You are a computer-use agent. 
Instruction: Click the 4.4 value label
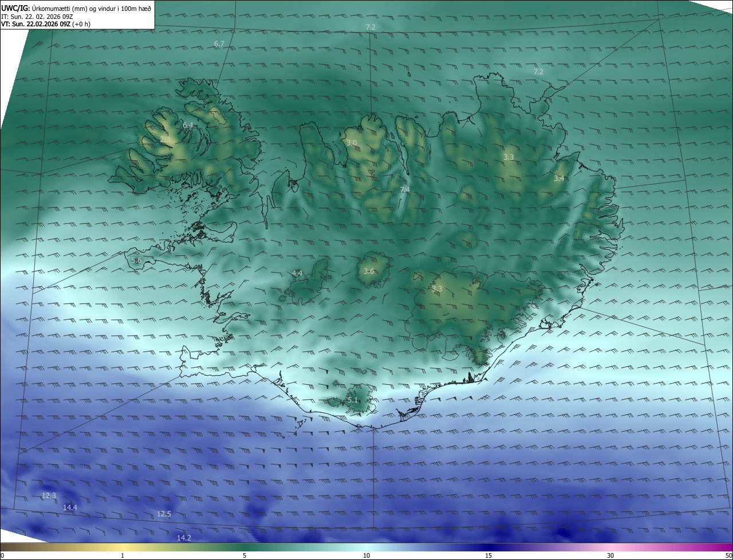point(297,274)
